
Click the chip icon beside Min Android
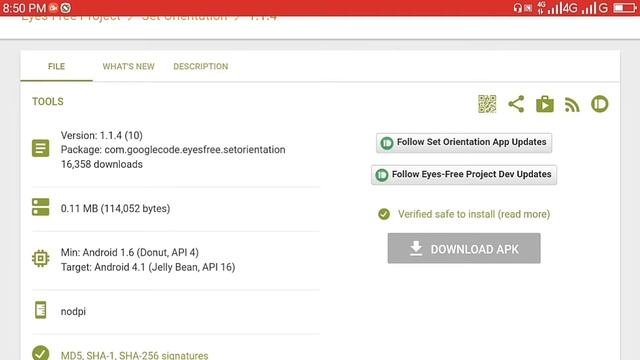coord(40,258)
